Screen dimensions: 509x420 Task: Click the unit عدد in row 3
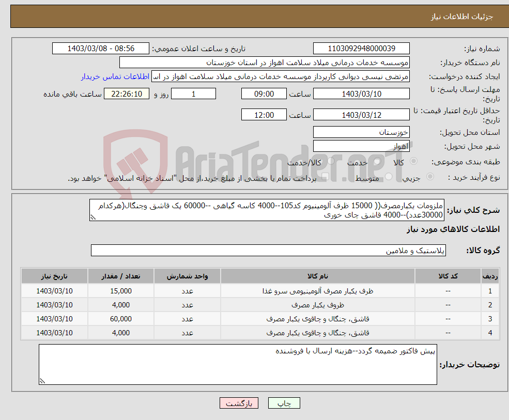(x=187, y=319)
